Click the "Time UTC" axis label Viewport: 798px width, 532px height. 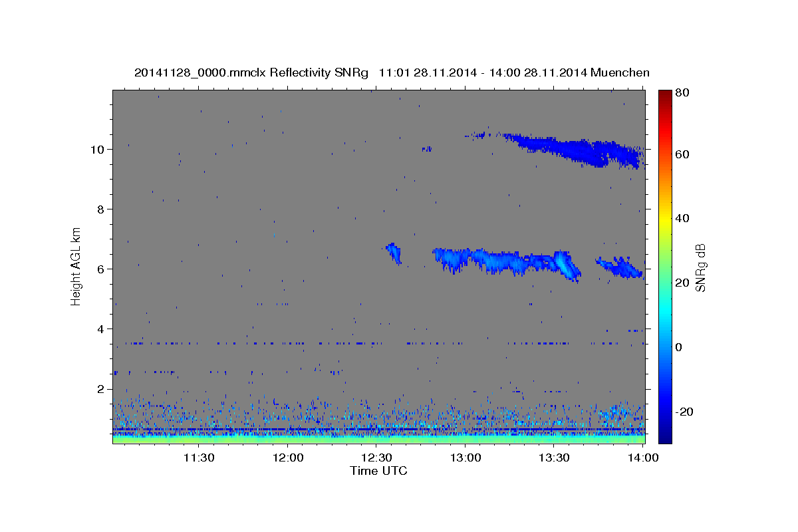[378, 471]
